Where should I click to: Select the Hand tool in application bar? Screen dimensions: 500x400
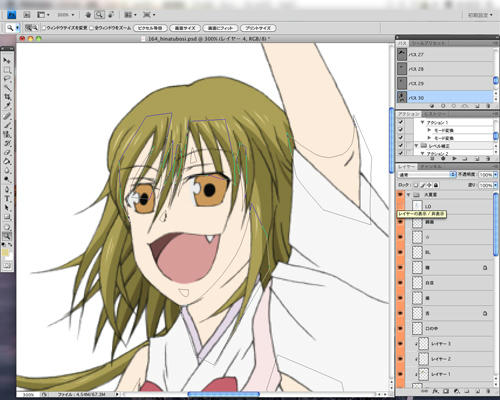[x=88, y=15]
